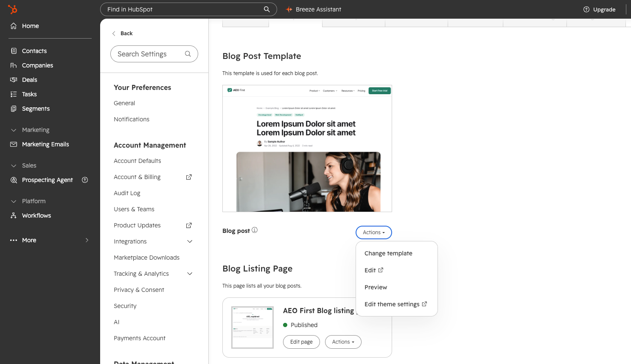Click the Edit page button
Screen dimensions: 631x364
click(301, 342)
